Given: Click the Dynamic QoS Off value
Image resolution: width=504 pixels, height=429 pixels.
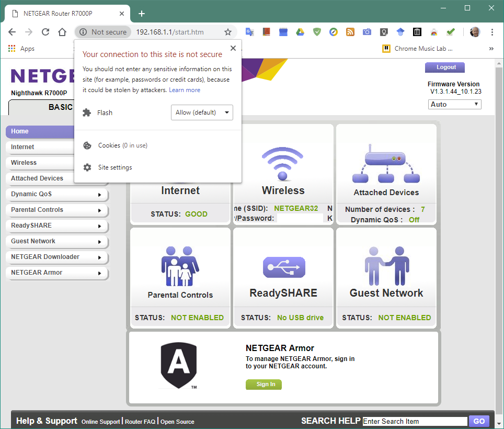Looking at the screenshot, I should tap(414, 220).
